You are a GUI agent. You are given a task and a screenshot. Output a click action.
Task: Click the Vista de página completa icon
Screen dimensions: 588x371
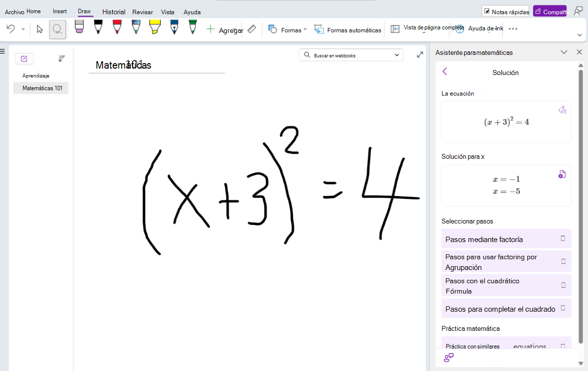(395, 29)
